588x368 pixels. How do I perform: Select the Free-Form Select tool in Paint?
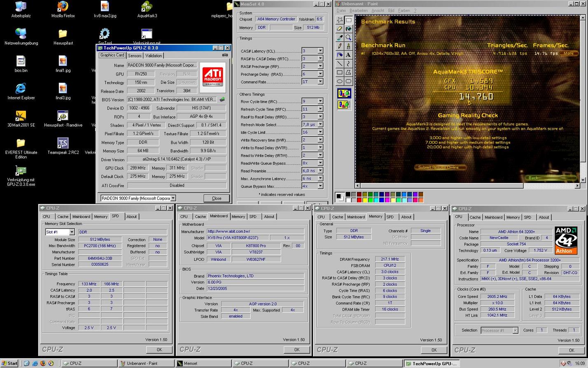point(340,20)
